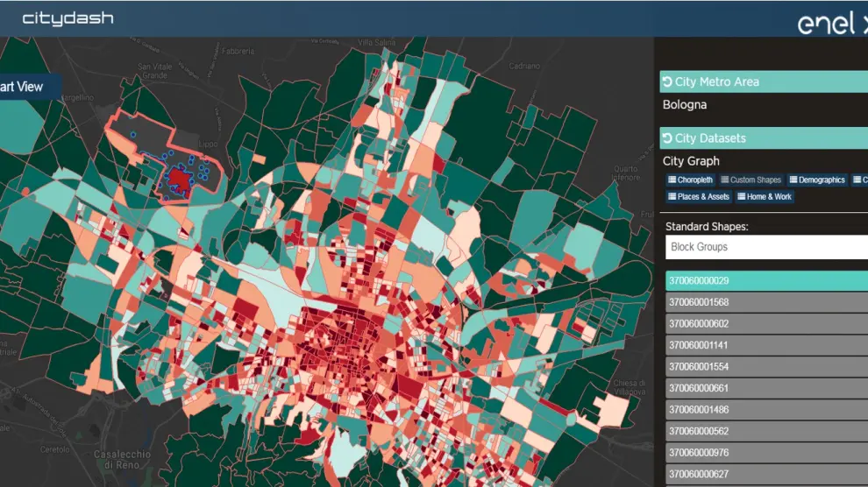Open the Choropleth dataset tab
The height and width of the screenshot is (487, 868).
click(691, 180)
